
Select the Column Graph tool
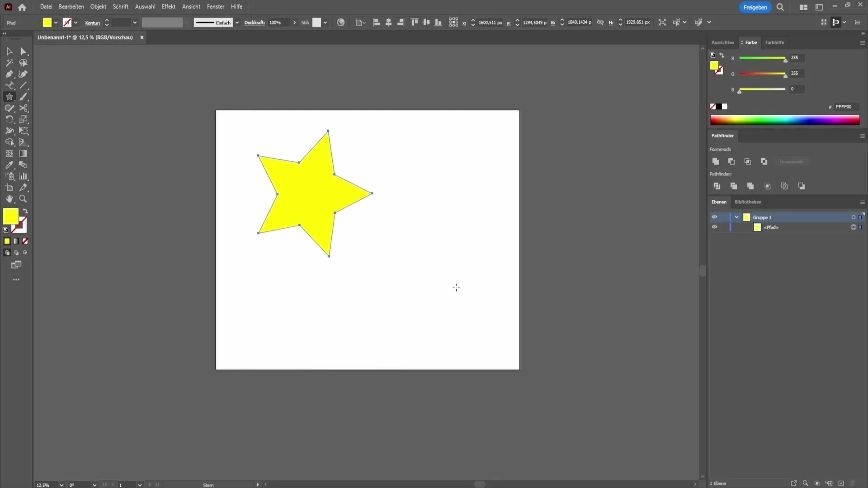(24, 176)
